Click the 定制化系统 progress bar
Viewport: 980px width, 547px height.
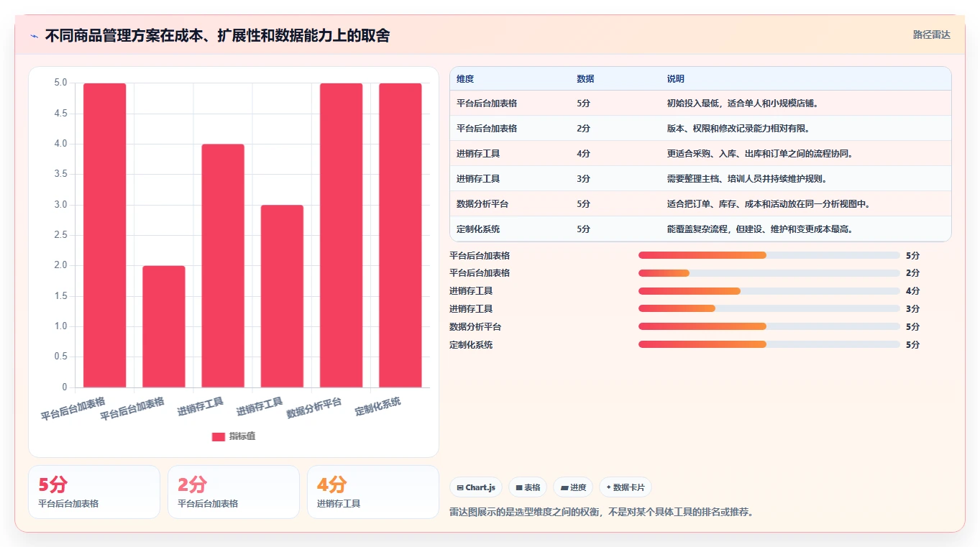(769, 344)
